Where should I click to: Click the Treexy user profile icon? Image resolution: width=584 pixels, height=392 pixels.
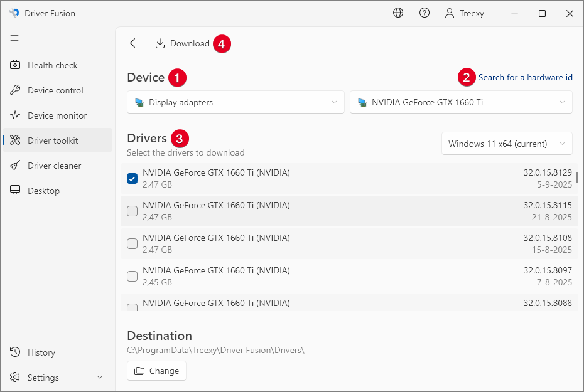(450, 13)
